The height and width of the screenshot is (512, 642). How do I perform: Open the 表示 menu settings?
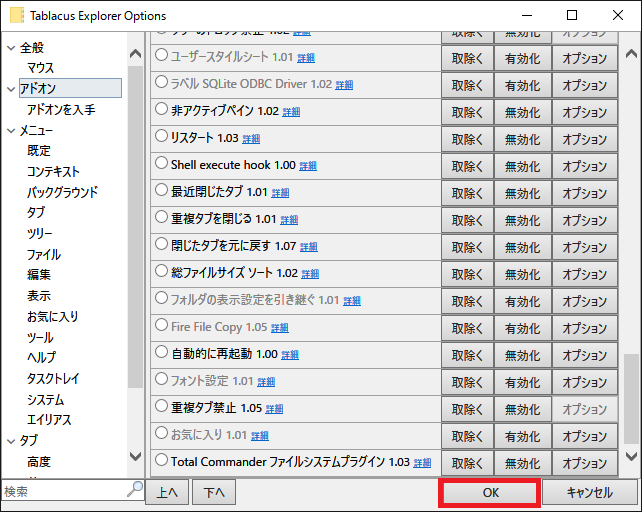click(39, 296)
